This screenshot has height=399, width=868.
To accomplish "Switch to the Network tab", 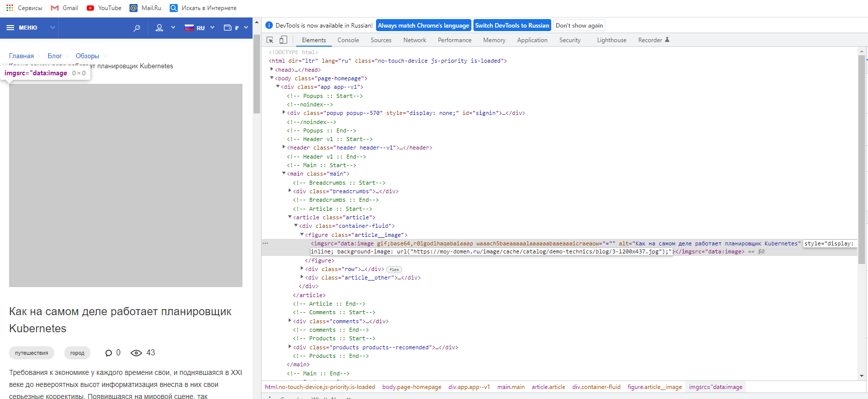I will tap(414, 40).
